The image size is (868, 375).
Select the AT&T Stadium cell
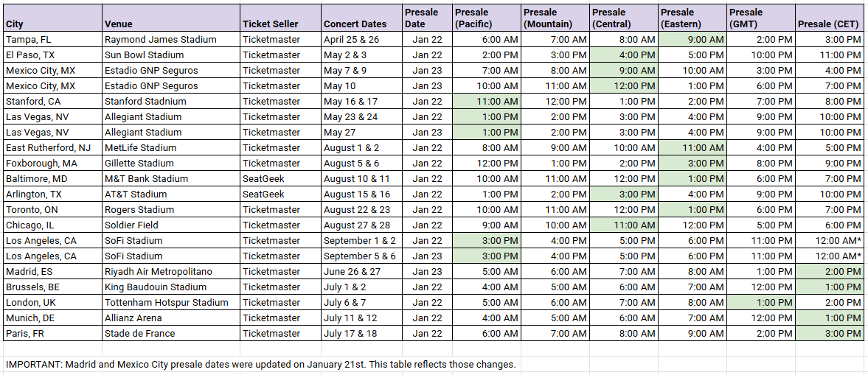tap(171, 194)
